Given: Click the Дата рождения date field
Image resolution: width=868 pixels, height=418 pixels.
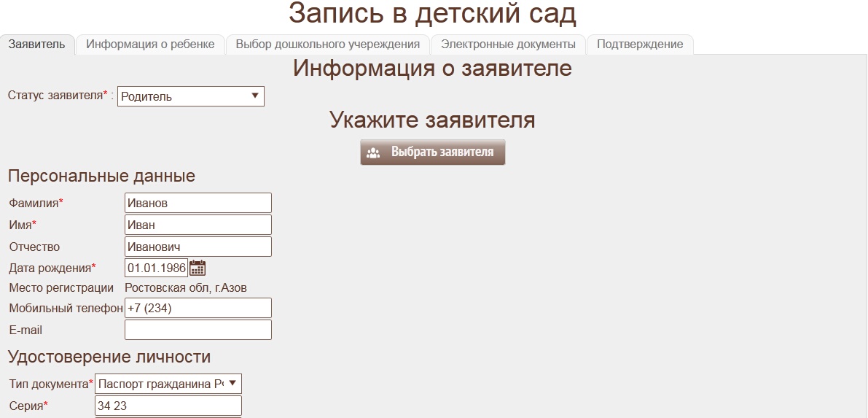Looking at the screenshot, I should click(x=156, y=268).
